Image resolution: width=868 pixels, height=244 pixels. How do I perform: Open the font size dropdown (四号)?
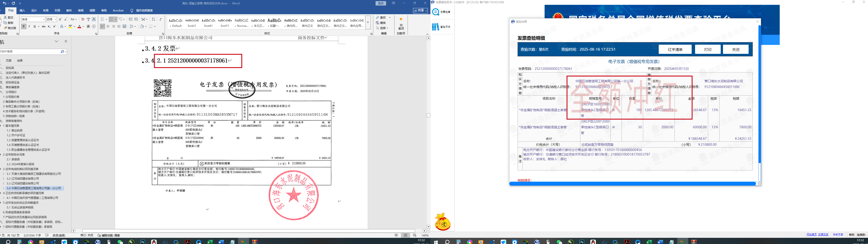click(55, 19)
